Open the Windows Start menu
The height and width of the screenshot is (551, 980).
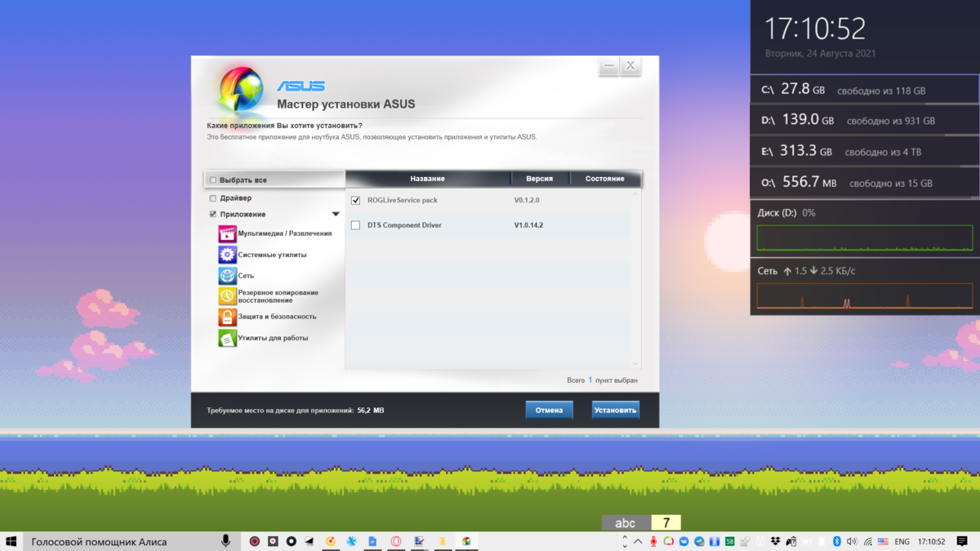[x=11, y=541]
